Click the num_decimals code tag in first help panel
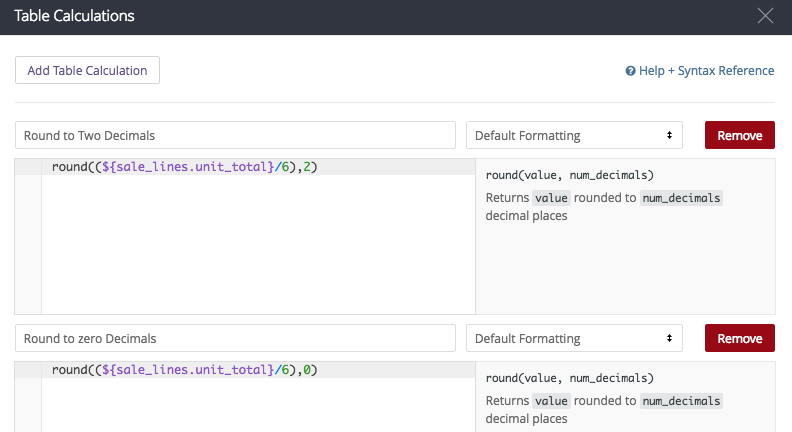The image size is (792, 432). coord(681,198)
